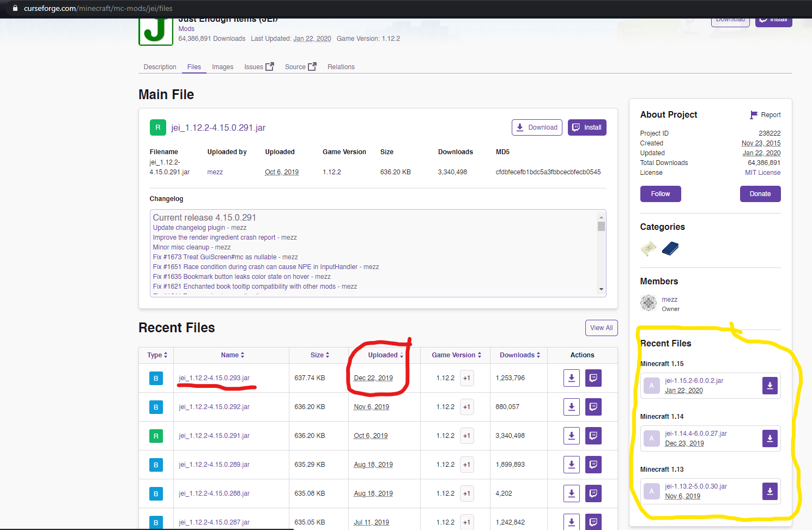
Task: Install jei_1.12.2-4.15.0.287.jar with Twitch icon
Action: pyautogui.click(x=593, y=522)
